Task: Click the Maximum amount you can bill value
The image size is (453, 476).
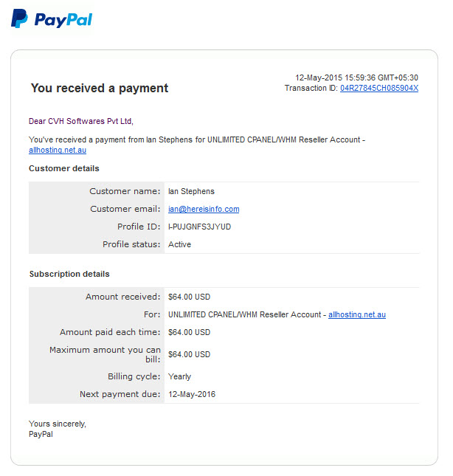Action: coord(189,354)
